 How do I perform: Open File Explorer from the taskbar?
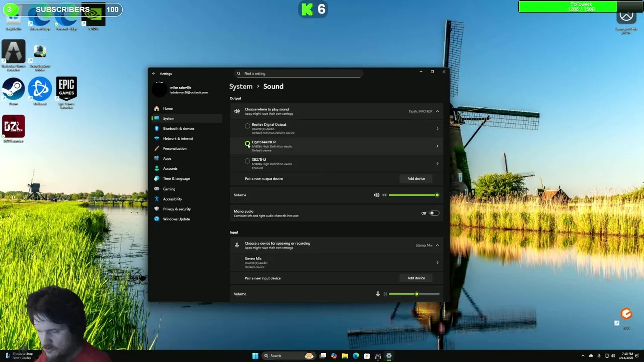click(345, 356)
